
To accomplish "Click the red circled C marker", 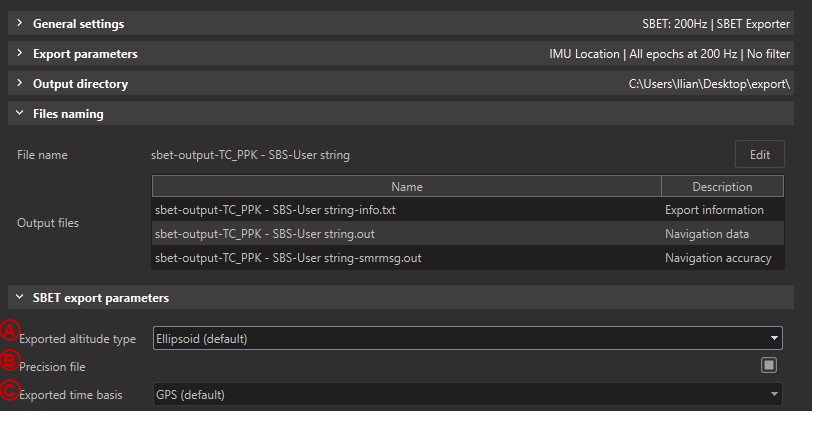I will [x=9, y=390].
